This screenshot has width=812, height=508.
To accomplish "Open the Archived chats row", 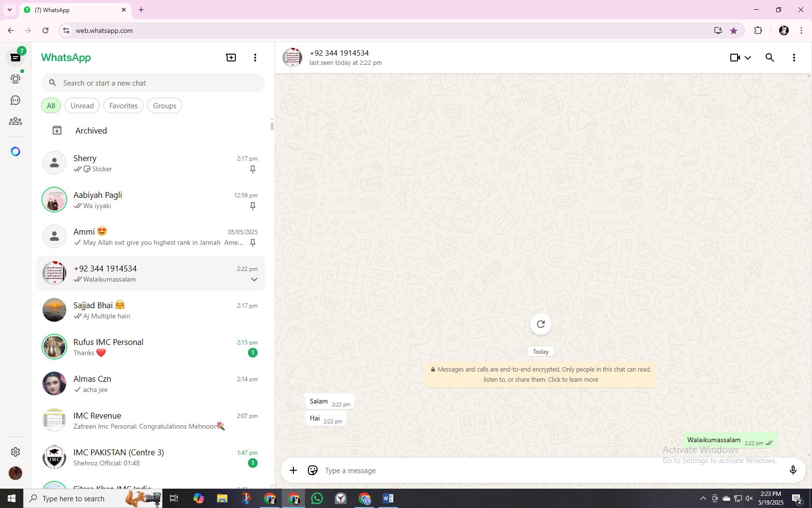I will (151, 131).
